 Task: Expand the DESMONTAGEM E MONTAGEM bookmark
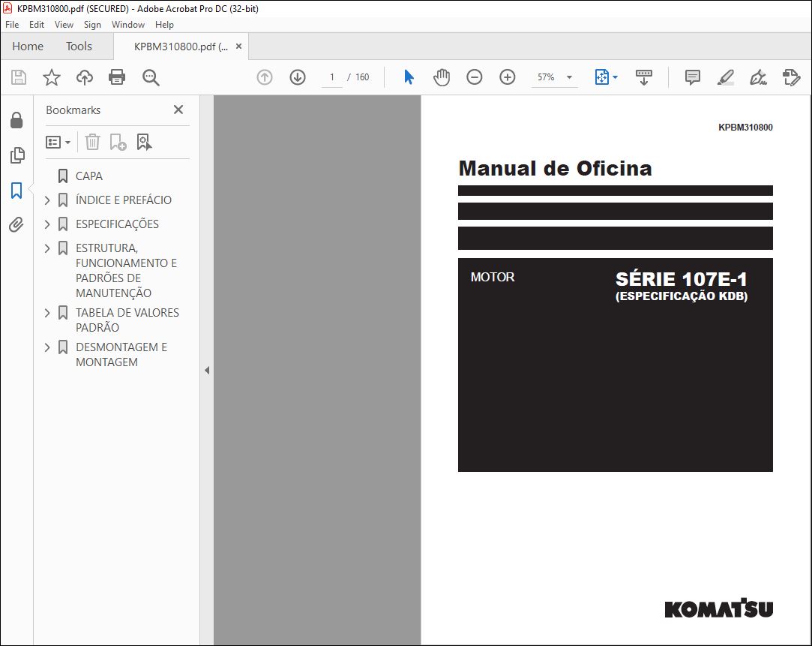coord(47,347)
